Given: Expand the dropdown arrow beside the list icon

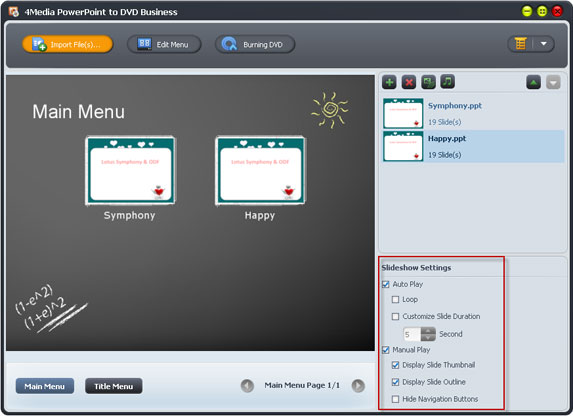Looking at the screenshot, I should coord(543,44).
